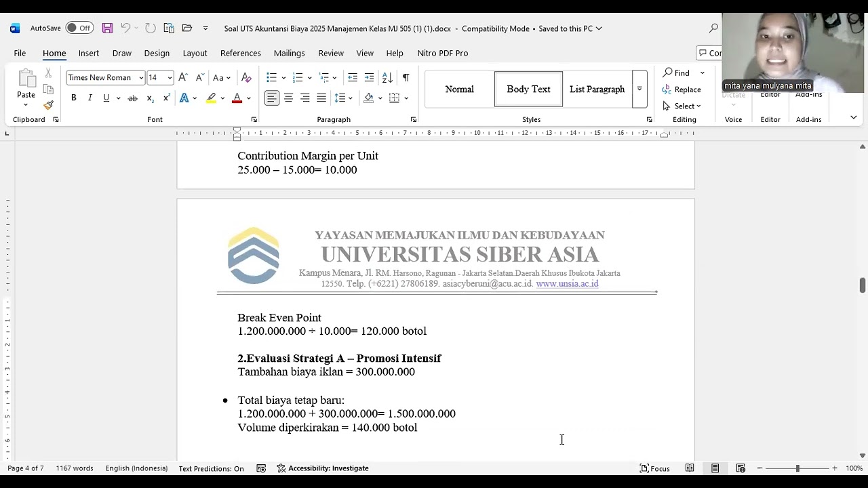Switch to the References tab
The width and height of the screenshot is (868, 488).
click(241, 53)
